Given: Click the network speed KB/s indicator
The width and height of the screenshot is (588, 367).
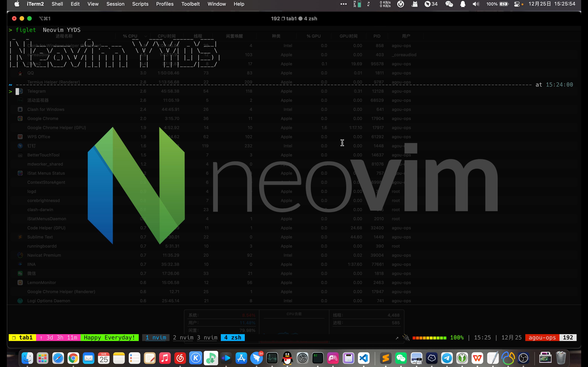Looking at the screenshot, I should [385, 4].
